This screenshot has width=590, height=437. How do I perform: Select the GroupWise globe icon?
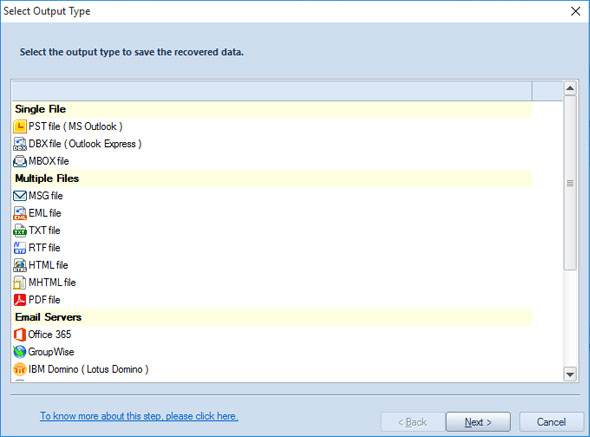(20, 352)
